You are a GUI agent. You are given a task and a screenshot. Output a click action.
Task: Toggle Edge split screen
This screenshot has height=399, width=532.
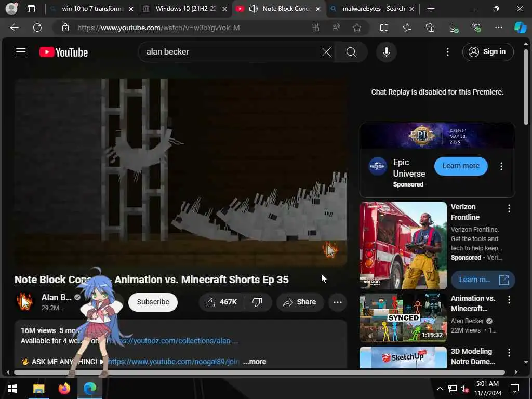coord(384,28)
